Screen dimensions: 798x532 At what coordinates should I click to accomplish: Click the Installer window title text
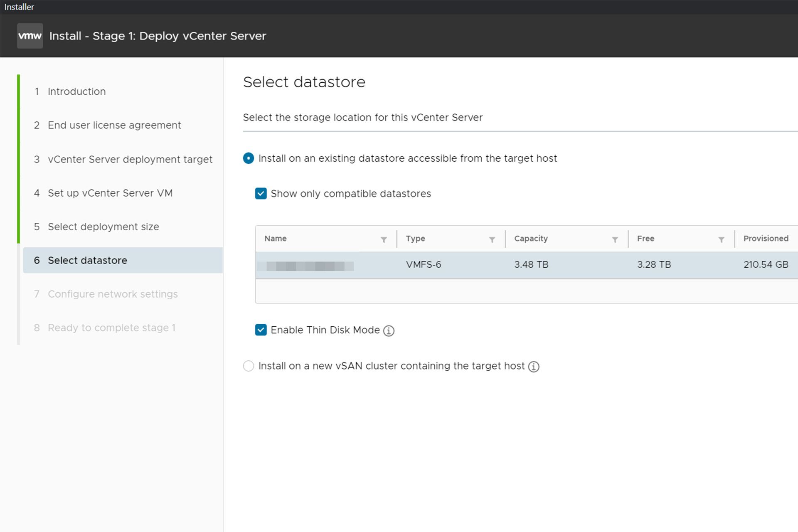click(19, 7)
